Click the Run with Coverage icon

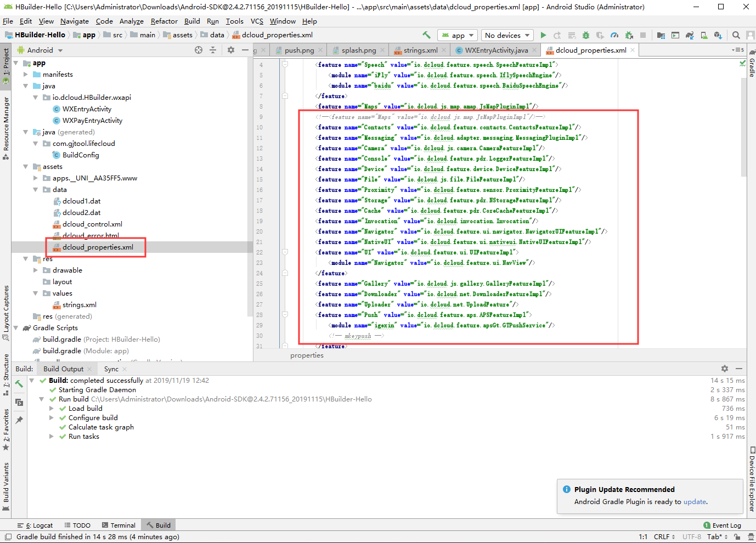click(600, 35)
